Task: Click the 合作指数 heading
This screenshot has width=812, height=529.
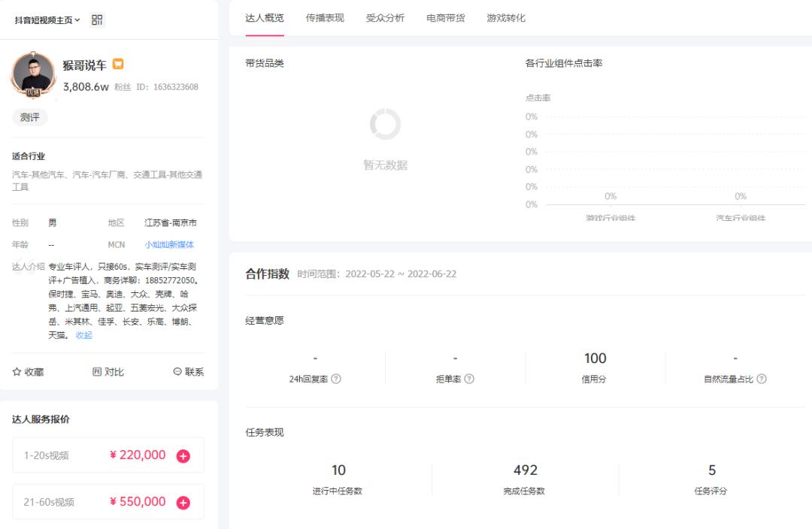Action: tap(267, 274)
